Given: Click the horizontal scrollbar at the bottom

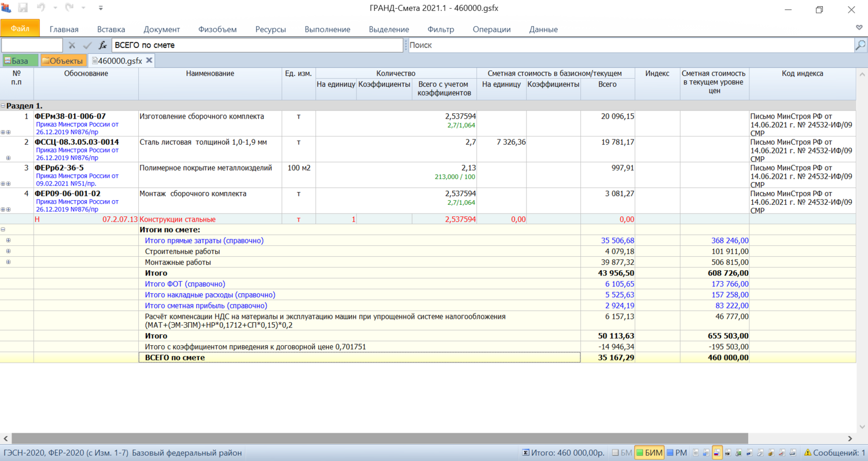Looking at the screenshot, I should 376,438.
